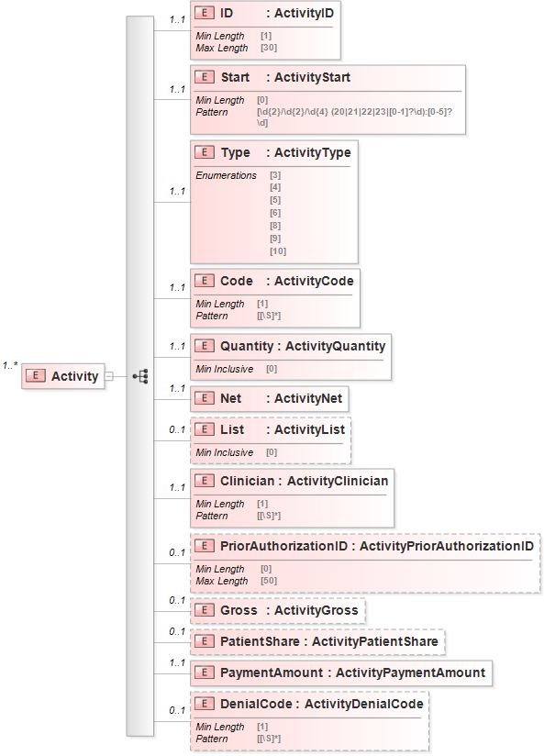Click the E icon beside PaymentAmount
544x756 pixels.
205,673
